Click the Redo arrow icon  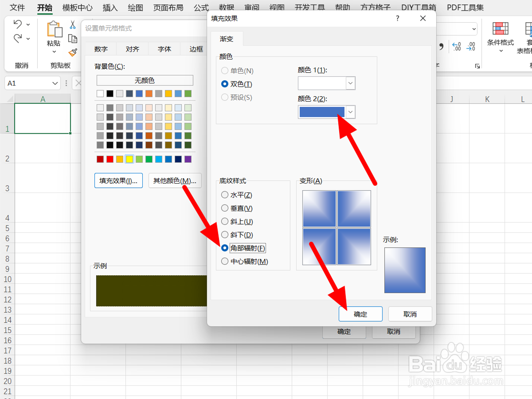[17, 39]
